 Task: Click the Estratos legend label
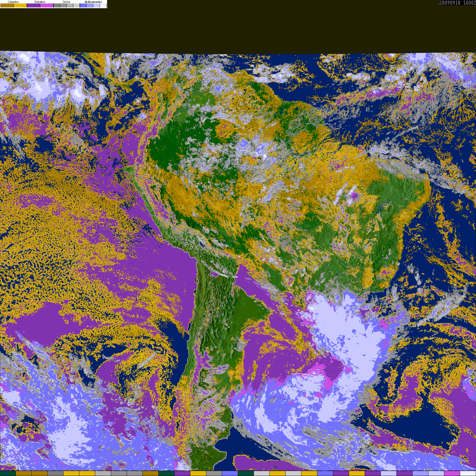click(x=40, y=2)
